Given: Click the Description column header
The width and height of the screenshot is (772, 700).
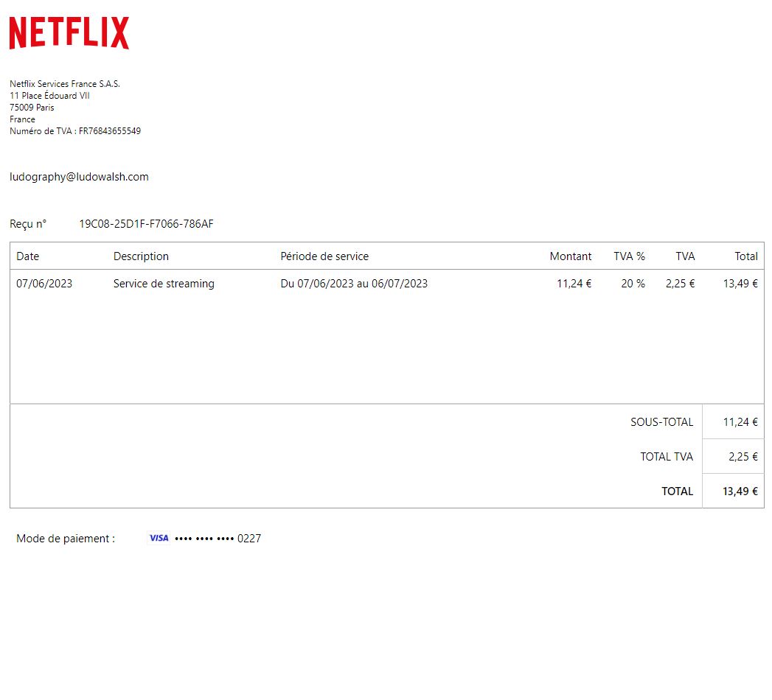Looking at the screenshot, I should click(x=141, y=256).
